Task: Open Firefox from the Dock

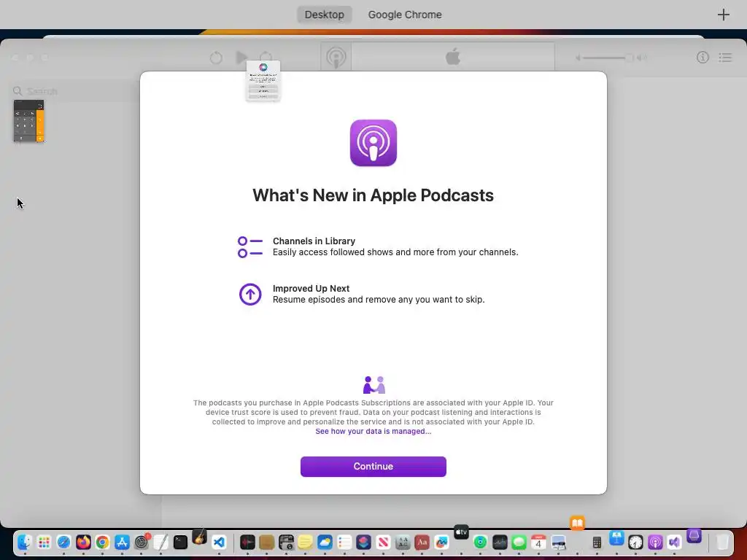Action: coord(83,542)
